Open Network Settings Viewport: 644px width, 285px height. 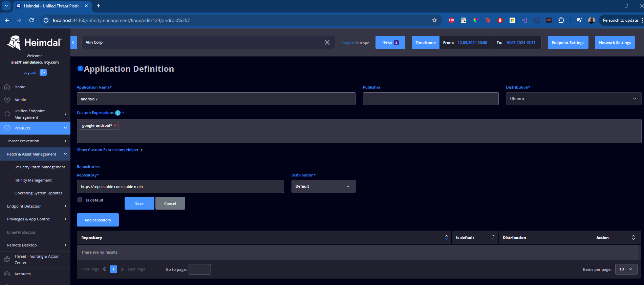coord(615,43)
